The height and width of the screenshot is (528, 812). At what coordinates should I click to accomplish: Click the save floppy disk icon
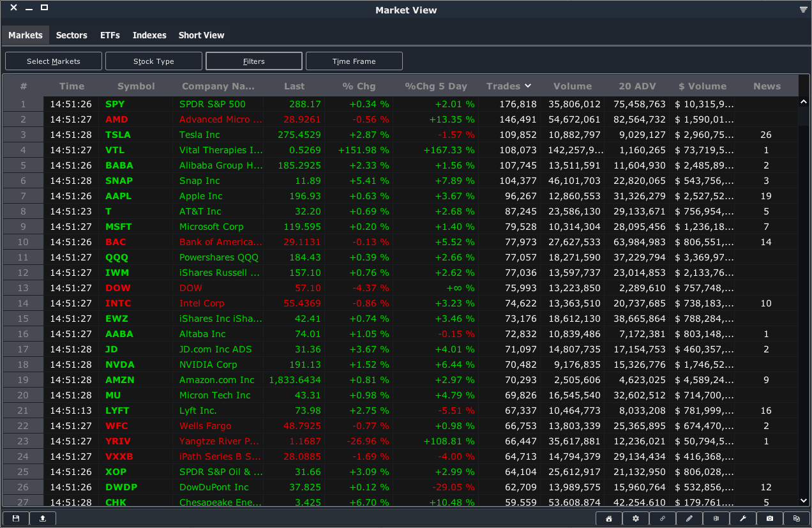[x=16, y=518]
